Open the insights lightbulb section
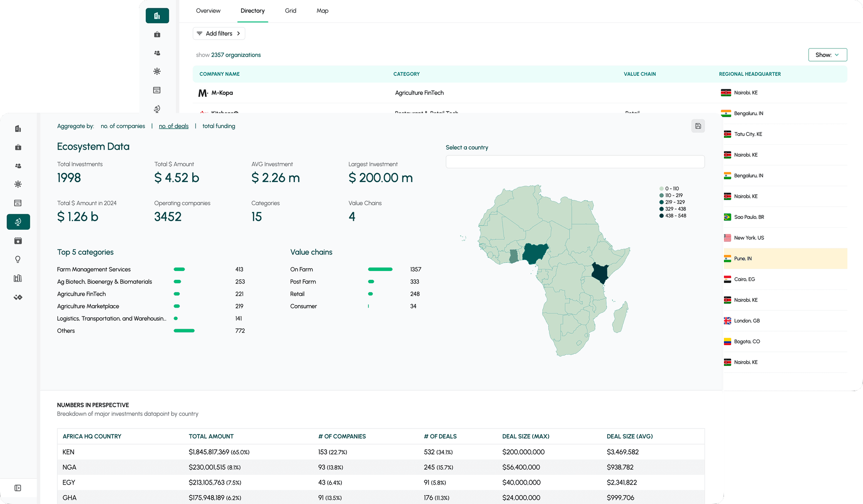 coord(18,259)
